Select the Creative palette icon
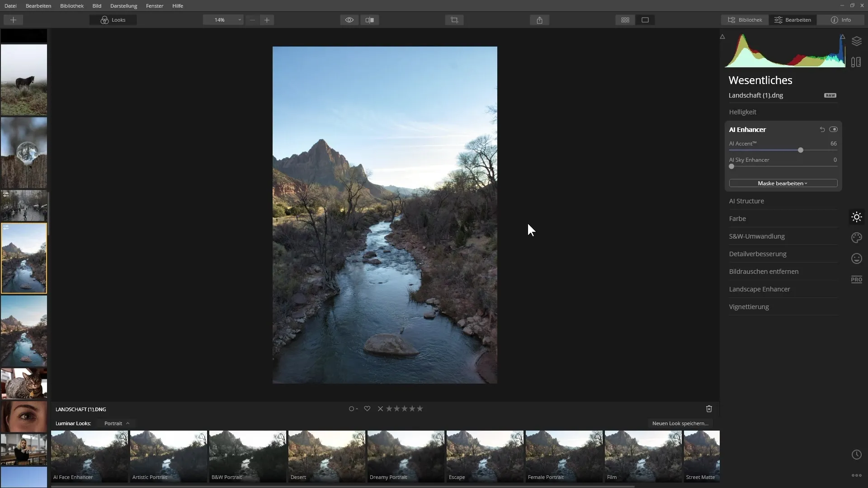 pyautogui.click(x=856, y=238)
